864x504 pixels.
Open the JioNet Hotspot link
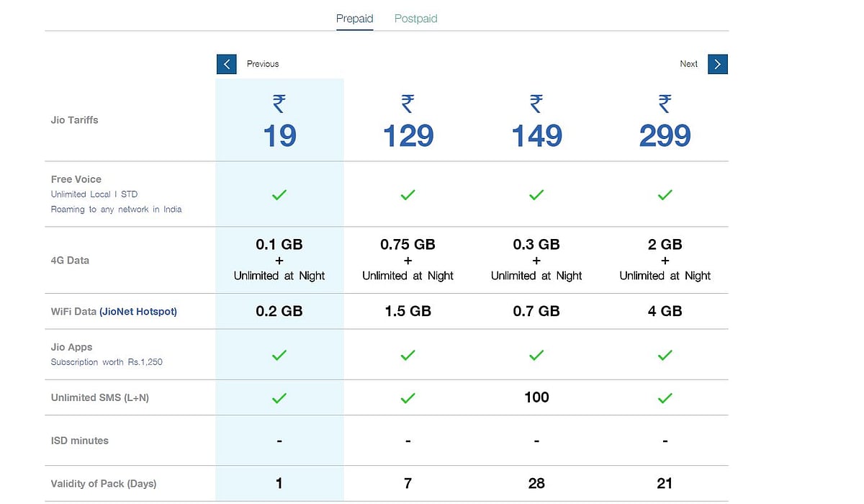tap(138, 312)
